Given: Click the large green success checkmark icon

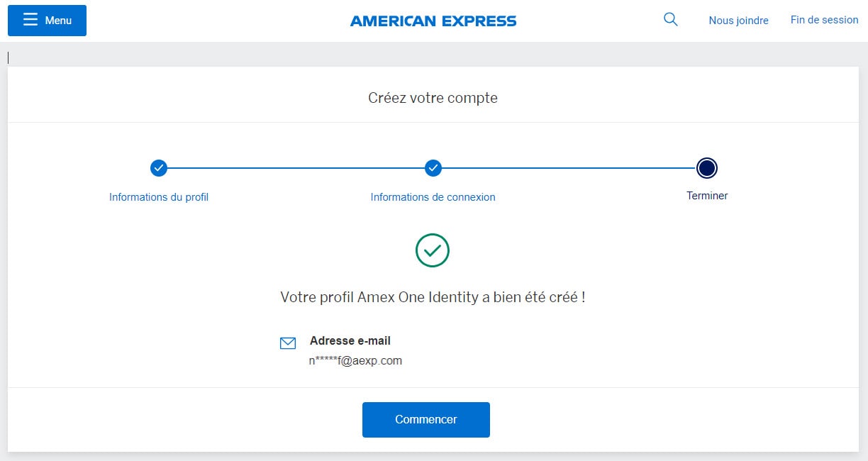Looking at the screenshot, I should tap(433, 250).
